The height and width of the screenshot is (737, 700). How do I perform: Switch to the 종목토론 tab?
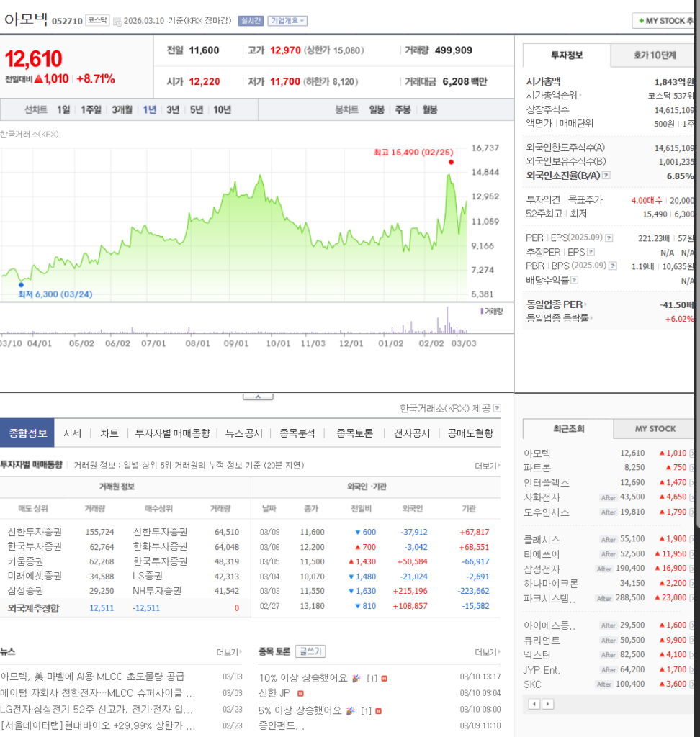pyautogui.click(x=354, y=433)
